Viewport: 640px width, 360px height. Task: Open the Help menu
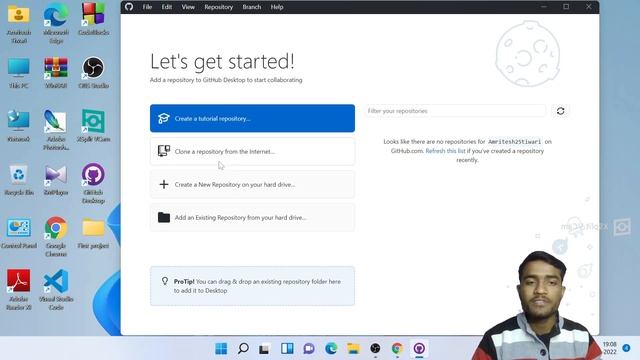tap(277, 7)
